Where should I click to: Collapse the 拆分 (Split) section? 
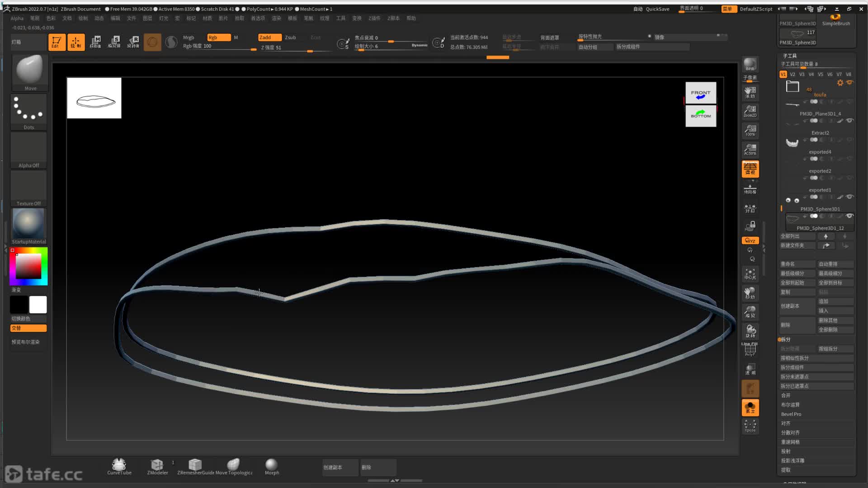(786, 339)
